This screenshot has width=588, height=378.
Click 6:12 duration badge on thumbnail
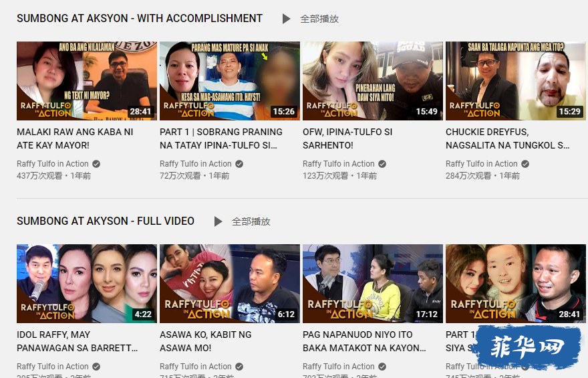click(x=286, y=314)
